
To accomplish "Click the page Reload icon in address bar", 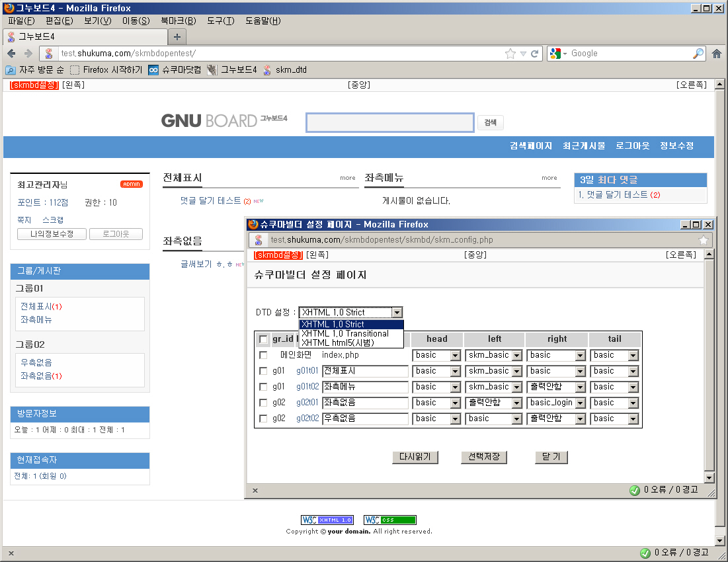I will (535, 54).
